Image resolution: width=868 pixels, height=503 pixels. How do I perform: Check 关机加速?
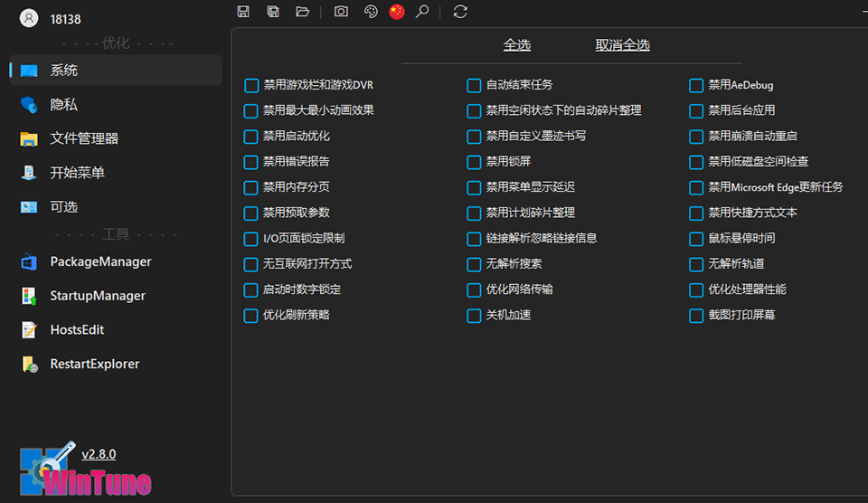[x=474, y=316]
